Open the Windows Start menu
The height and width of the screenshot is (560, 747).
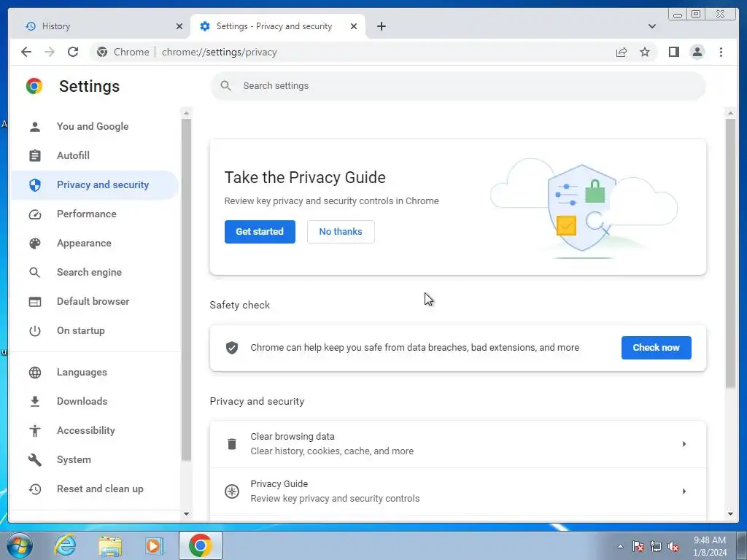pos(20,545)
